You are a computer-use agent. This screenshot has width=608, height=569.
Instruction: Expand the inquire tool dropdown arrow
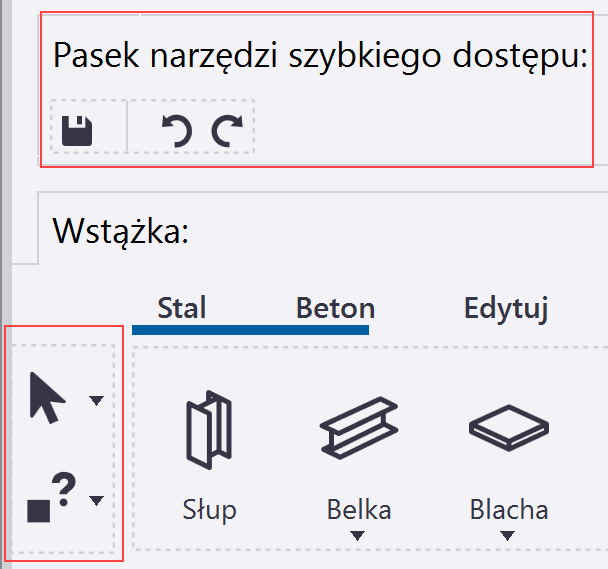[x=96, y=500]
